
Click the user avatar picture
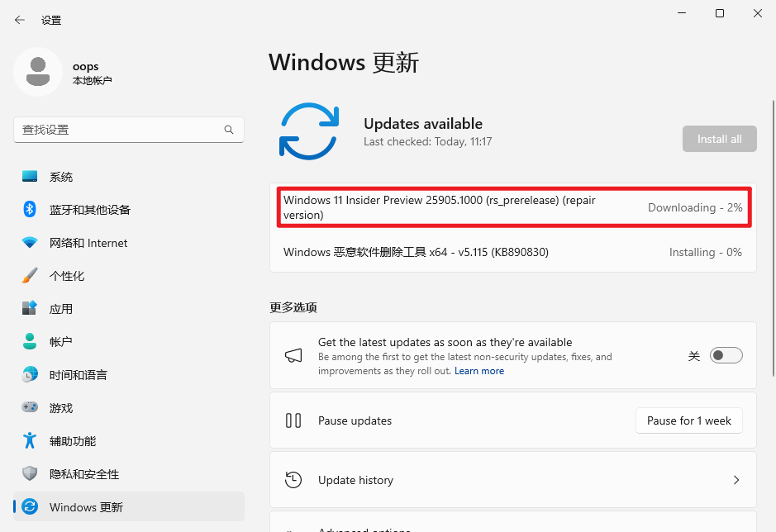[x=37, y=73]
